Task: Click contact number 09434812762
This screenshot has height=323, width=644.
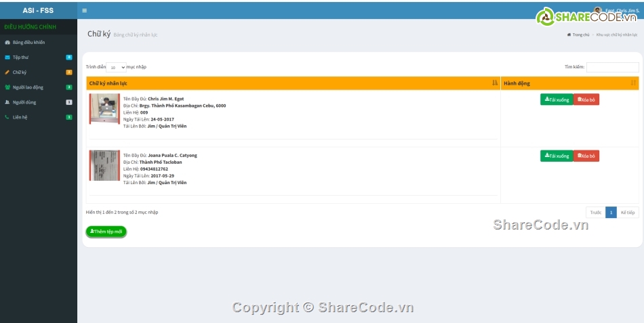Action: tap(154, 169)
